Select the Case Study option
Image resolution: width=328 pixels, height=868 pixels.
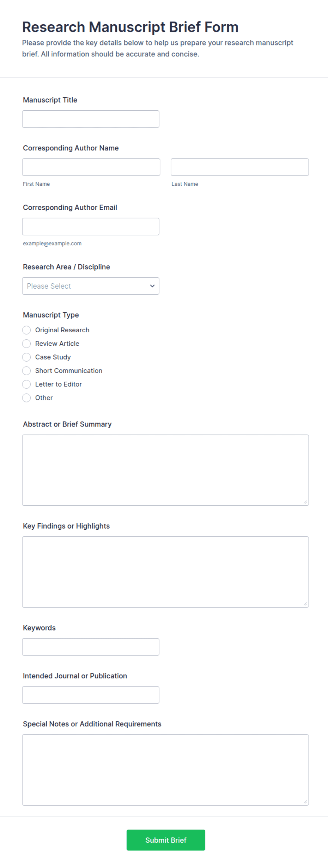(26, 357)
